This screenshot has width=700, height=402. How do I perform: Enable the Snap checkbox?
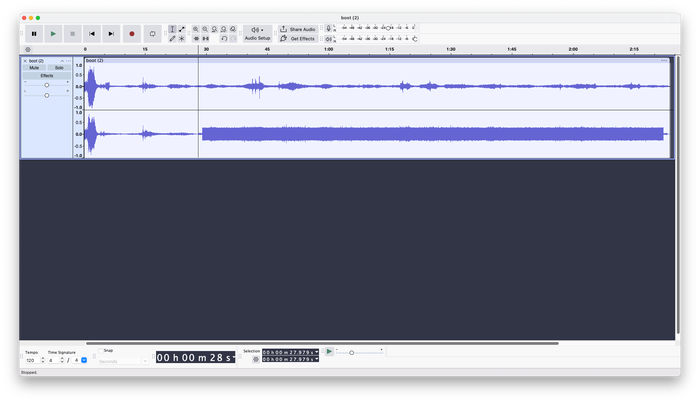99,351
